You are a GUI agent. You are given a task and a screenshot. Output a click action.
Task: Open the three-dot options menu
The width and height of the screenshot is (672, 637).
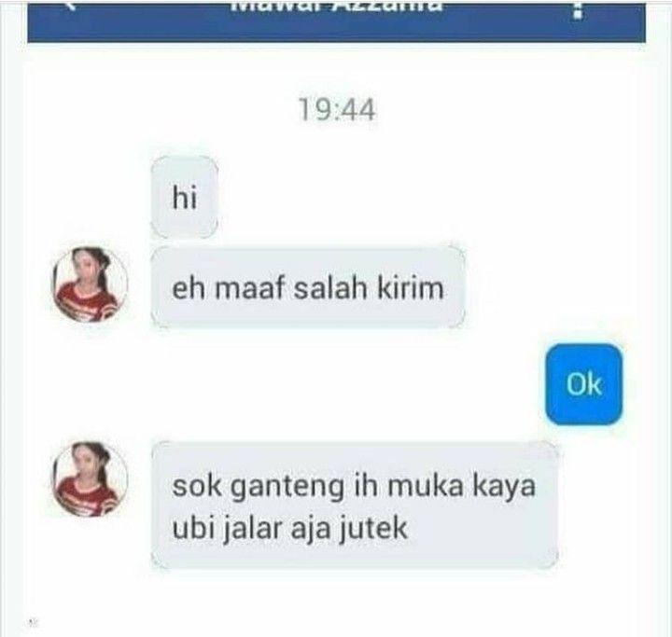[x=579, y=11]
